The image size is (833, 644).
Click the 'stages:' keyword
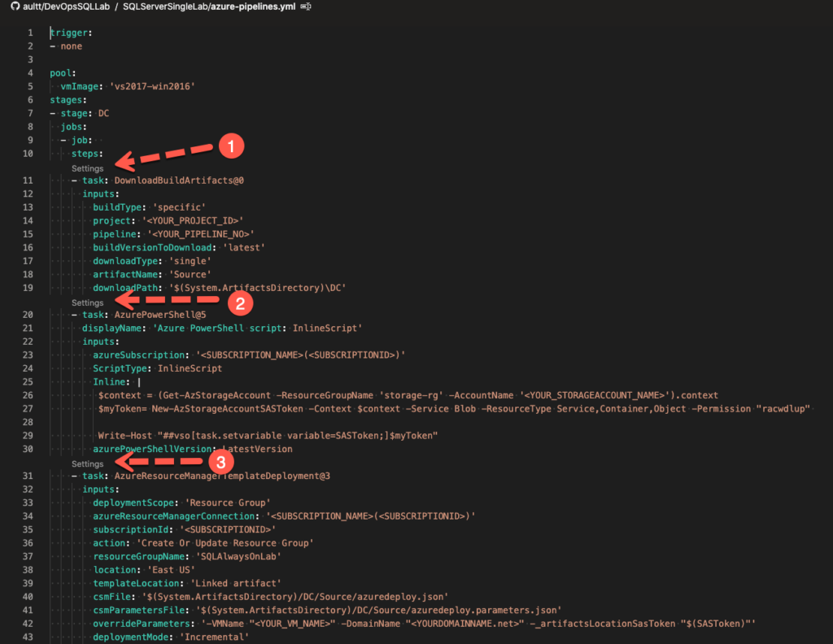pos(68,100)
